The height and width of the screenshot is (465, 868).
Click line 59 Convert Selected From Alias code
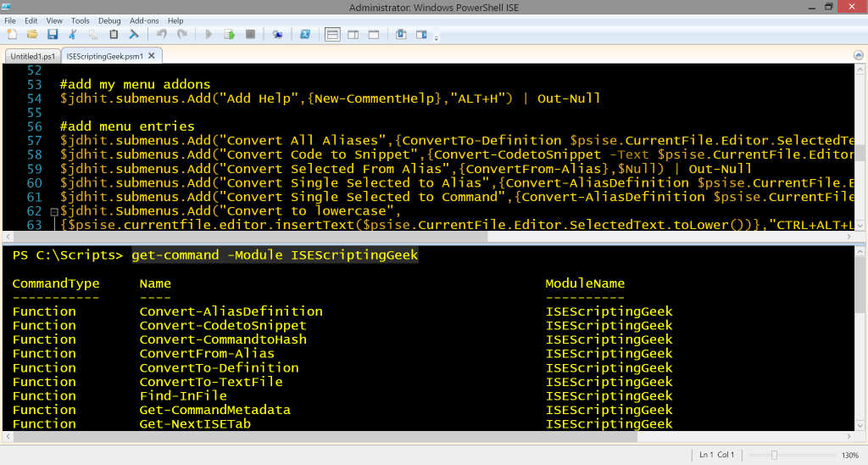[406, 169]
